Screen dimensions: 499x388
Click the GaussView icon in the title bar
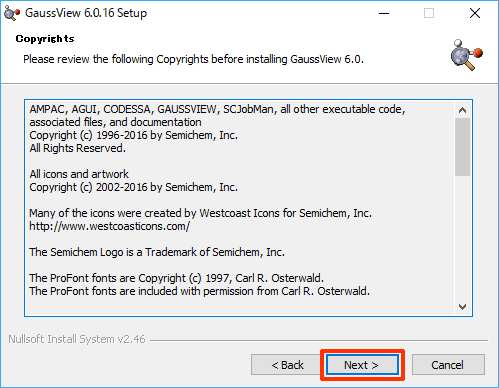pyautogui.click(x=12, y=13)
